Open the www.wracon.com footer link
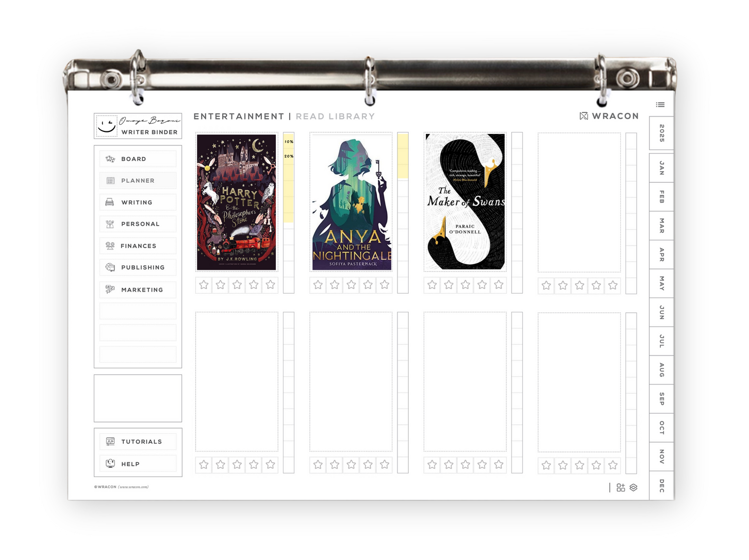The width and height of the screenshot is (749, 560). point(134,487)
